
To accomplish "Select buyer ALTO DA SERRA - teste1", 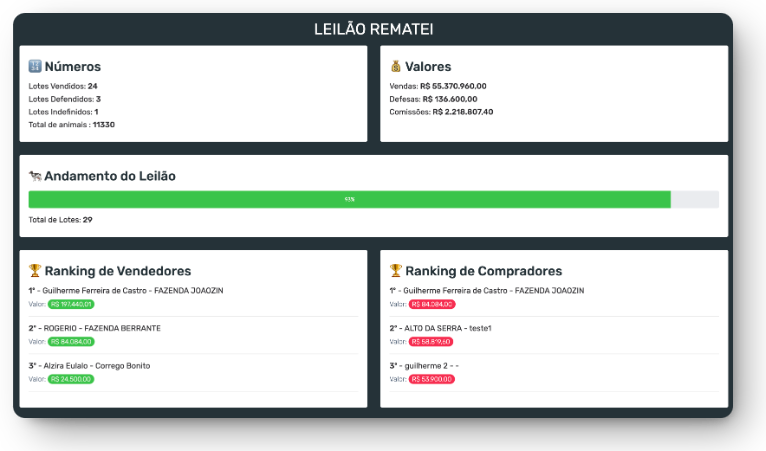I will tap(441, 328).
